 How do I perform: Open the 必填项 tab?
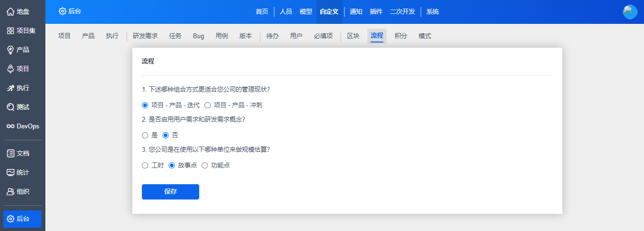coord(323,36)
